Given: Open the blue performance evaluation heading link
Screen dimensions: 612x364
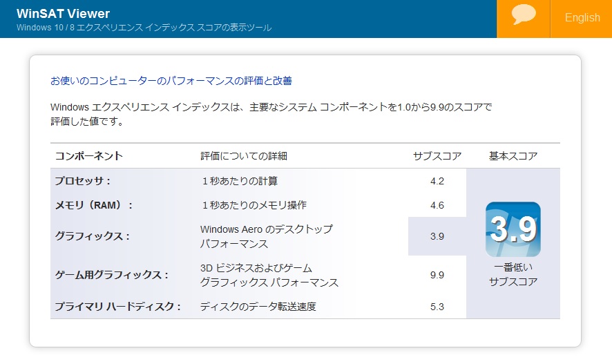Looking at the screenshot, I should pyautogui.click(x=171, y=81).
